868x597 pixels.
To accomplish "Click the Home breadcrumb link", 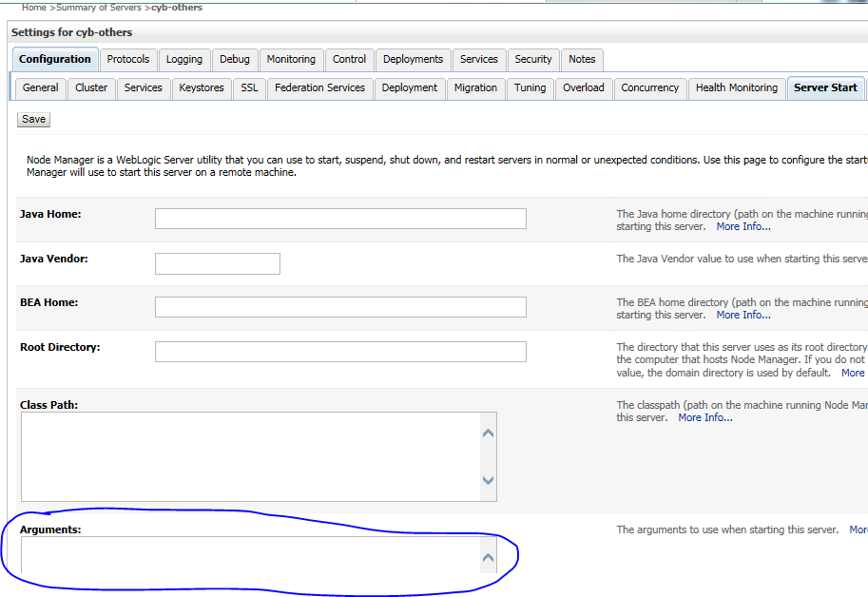I will tap(34, 8).
